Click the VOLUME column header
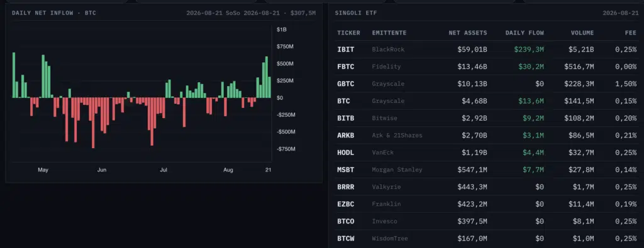Screen dimensions: 644x248 [582, 33]
